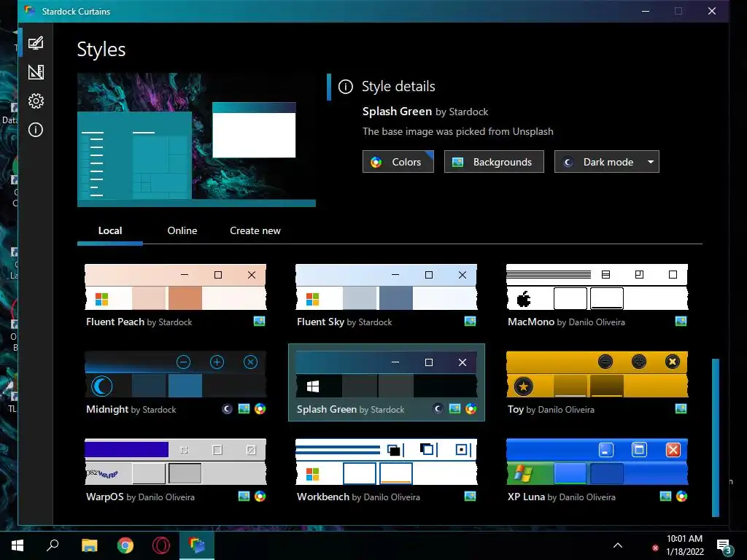Click the color wheel icon on XP Luna
The height and width of the screenshot is (560, 747).
coord(682,497)
